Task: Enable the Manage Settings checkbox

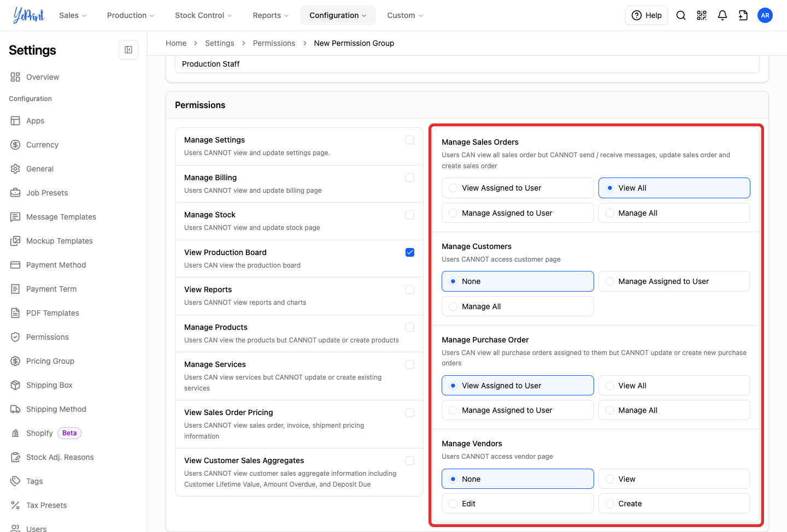Action: 410,140
